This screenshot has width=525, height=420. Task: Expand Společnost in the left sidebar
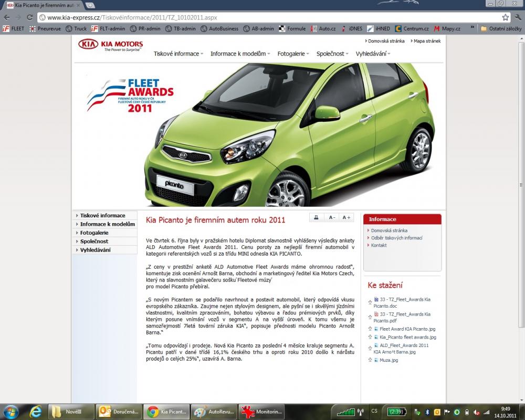point(104,241)
